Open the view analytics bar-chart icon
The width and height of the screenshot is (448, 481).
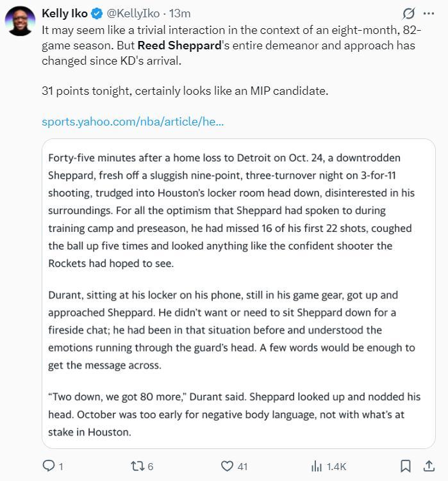pos(316,466)
